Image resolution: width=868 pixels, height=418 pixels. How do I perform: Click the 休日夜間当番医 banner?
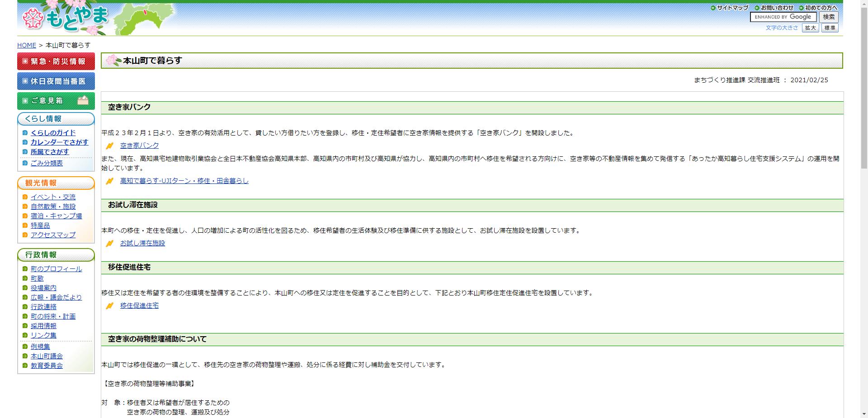coord(56,81)
